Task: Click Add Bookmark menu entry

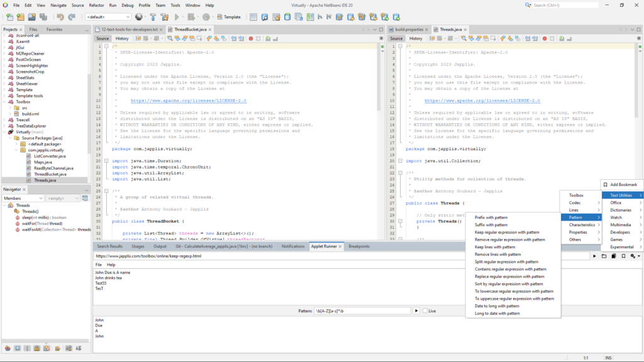Action: pyautogui.click(x=623, y=185)
